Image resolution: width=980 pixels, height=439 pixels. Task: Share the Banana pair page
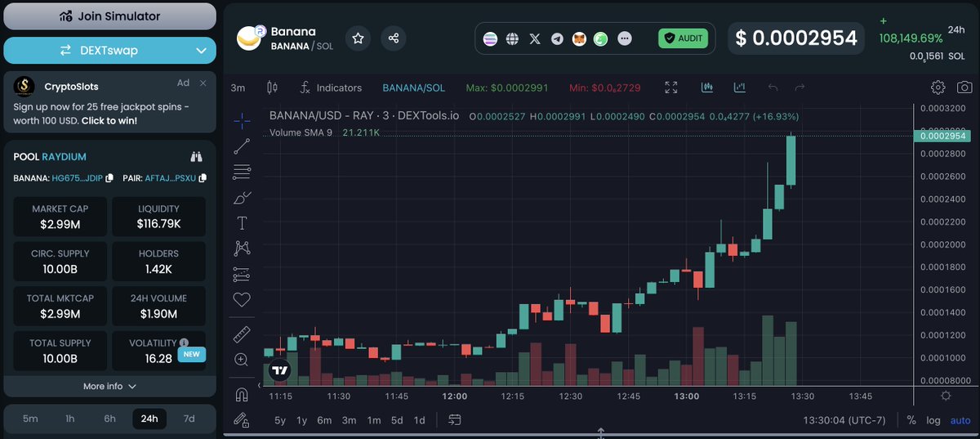pos(393,38)
